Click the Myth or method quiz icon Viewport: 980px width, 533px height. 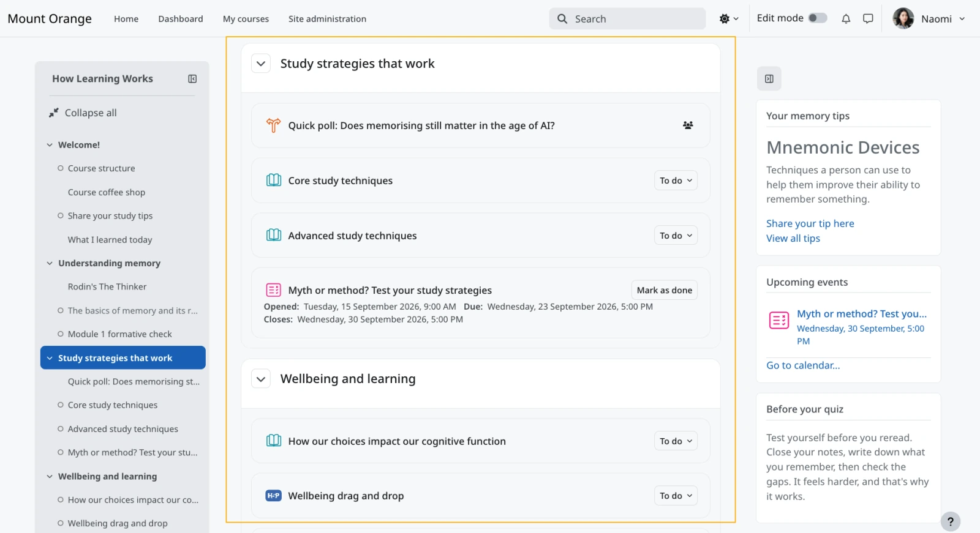point(273,290)
